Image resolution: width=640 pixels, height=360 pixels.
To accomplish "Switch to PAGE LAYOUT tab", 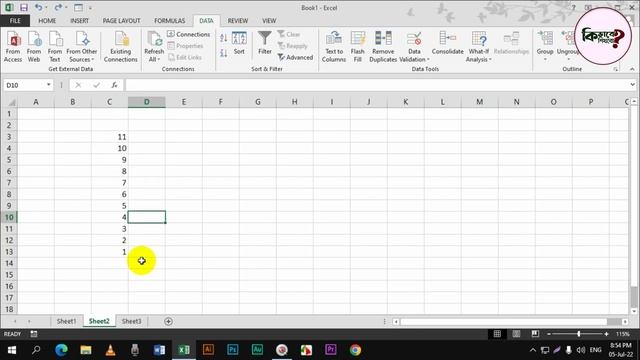I will [x=121, y=21].
